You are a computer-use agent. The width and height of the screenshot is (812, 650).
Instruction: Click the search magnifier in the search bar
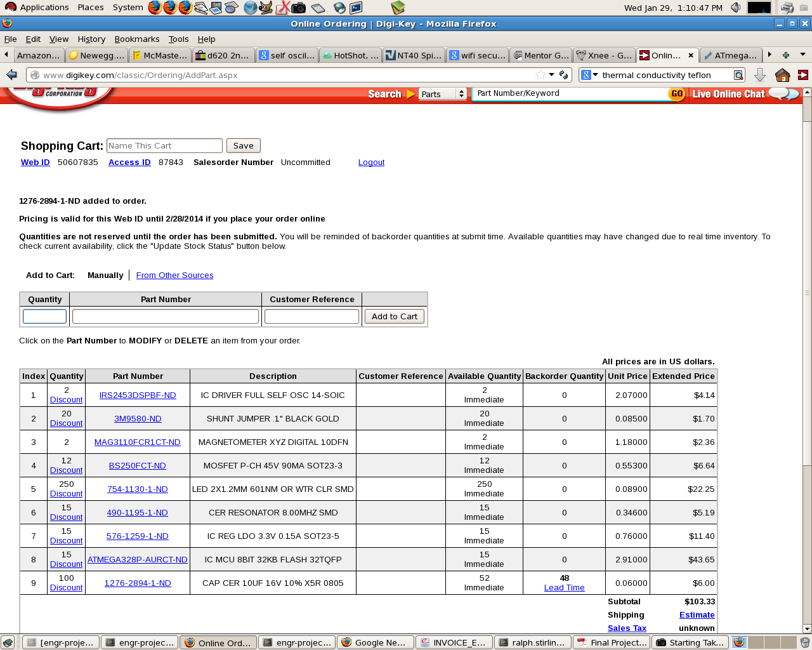click(738, 75)
